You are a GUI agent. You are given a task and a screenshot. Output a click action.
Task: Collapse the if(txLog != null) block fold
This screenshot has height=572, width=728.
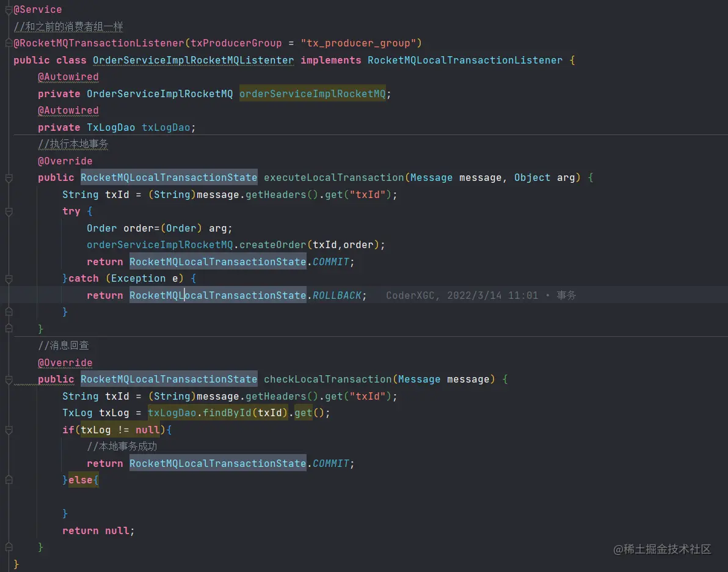pos(9,430)
